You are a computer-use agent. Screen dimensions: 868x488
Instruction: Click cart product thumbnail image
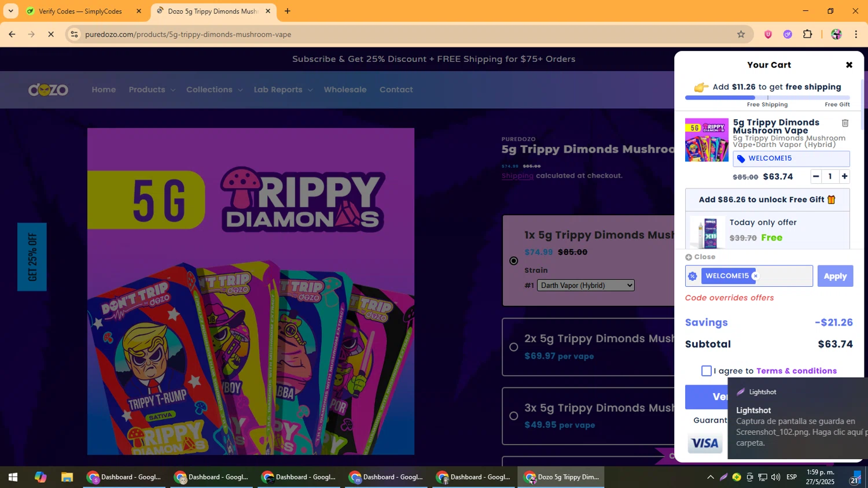coord(707,140)
